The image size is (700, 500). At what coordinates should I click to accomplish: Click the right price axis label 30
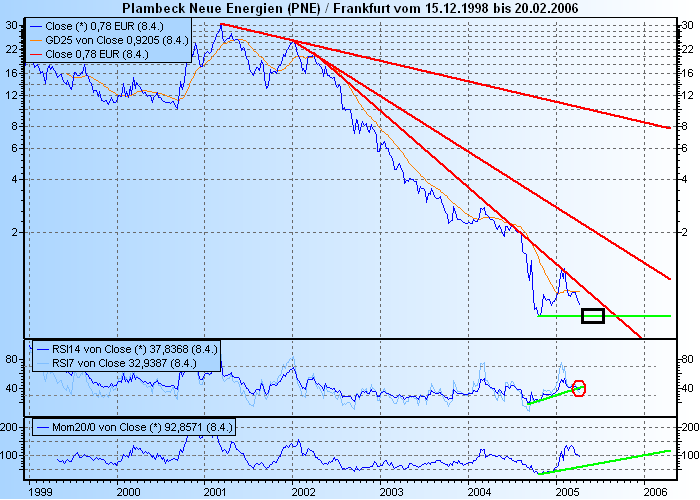click(x=687, y=26)
